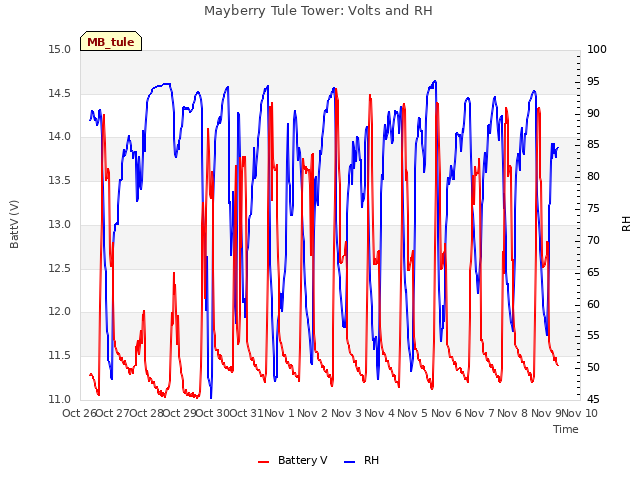Click the 11.0 left axis tick label

pos(60,399)
